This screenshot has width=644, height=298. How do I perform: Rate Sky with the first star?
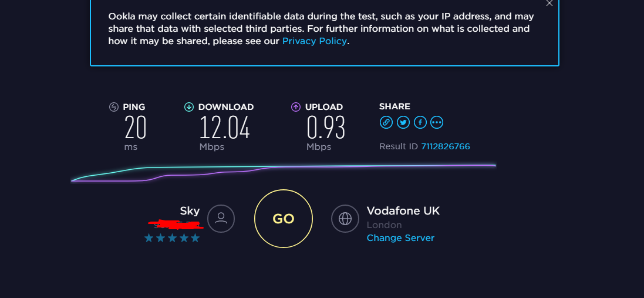click(x=149, y=238)
